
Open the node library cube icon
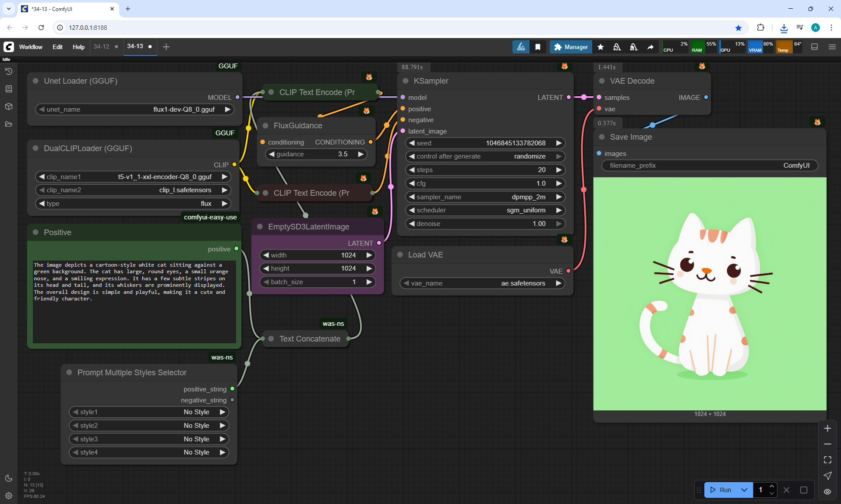click(9, 106)
